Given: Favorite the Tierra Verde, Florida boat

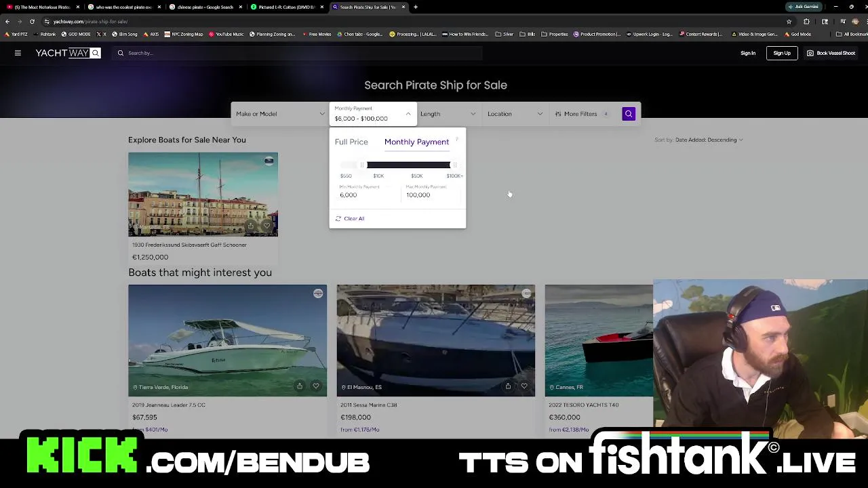Looking at the screenshot, I should 315,386.
